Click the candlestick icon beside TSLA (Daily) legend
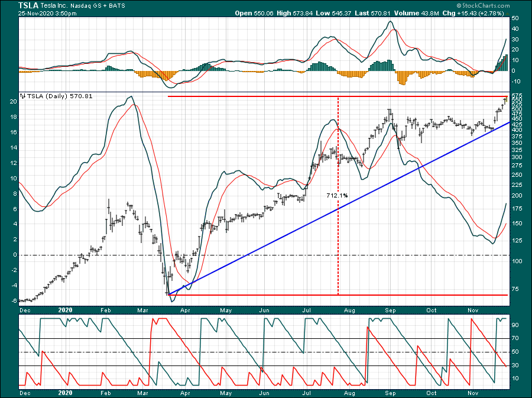Image resolution: width=532 pixels, height=398 pixels. pyautogui.click(x=22, y=96)
